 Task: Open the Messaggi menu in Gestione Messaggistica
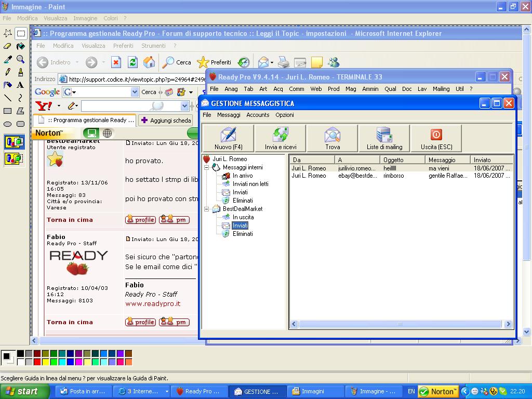(229, 115)
